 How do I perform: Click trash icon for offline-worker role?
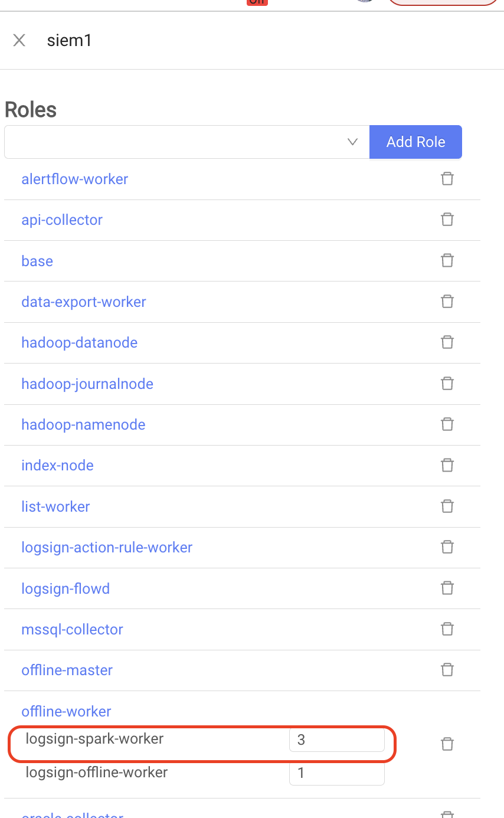pos(447,744)
